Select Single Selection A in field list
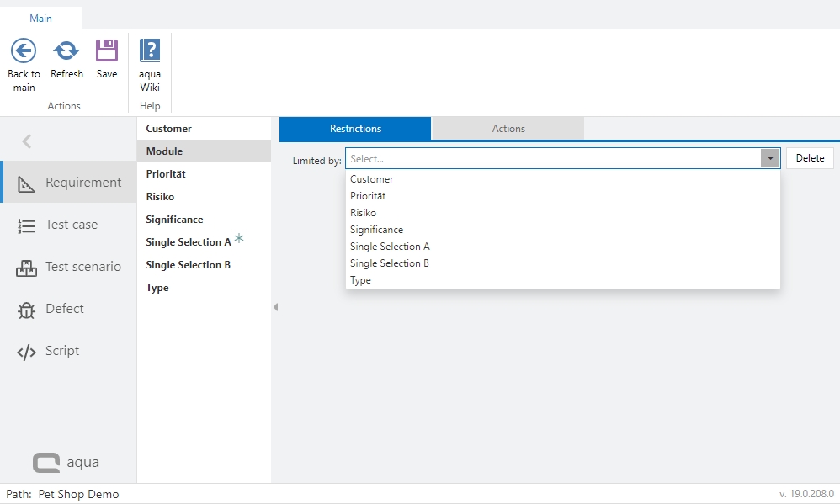This screenshot has height=504, width=840. (189, 242)
